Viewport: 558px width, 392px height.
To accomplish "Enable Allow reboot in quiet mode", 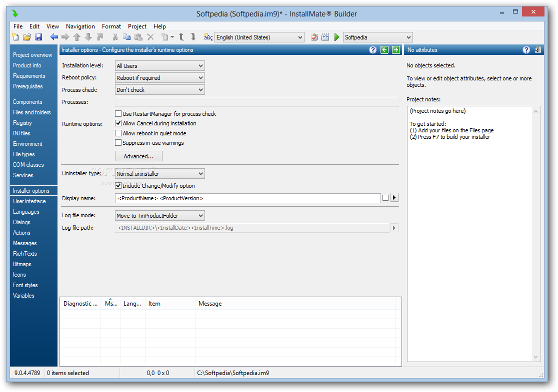I will pos(118,133).
